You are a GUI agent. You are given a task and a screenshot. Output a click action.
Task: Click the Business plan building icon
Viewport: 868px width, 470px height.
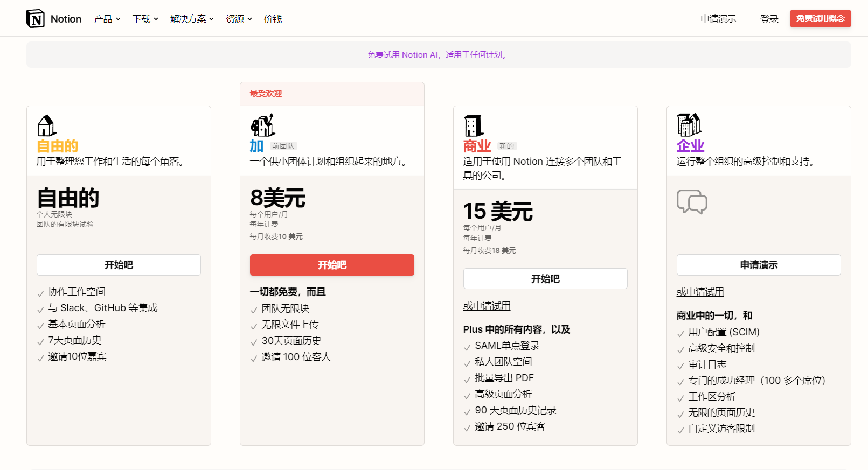point(474,126)
